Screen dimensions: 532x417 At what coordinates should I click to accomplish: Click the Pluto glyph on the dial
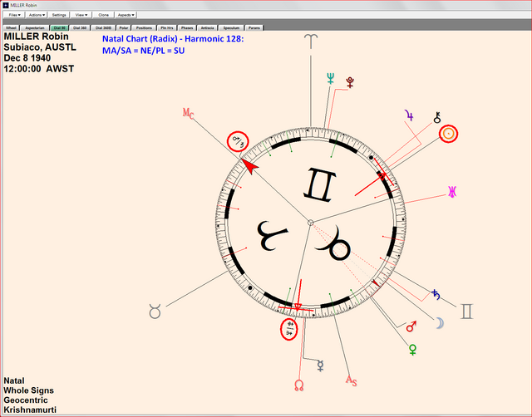pos(350,82)
